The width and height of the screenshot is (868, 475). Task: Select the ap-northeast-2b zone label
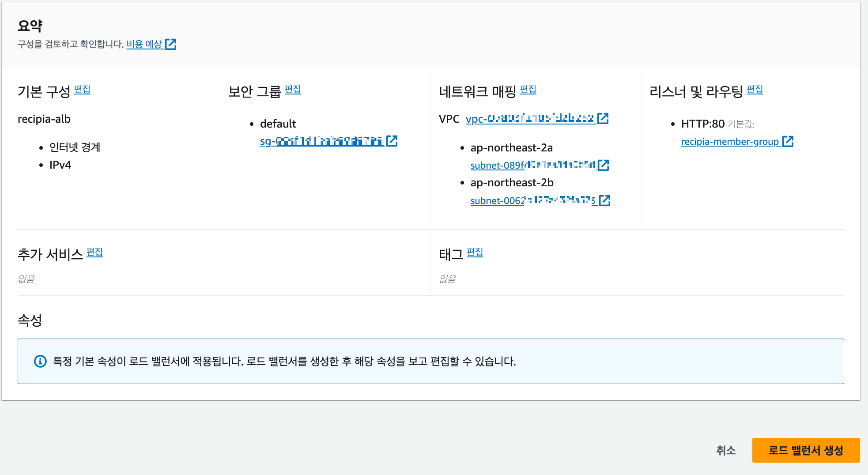coord(512,183)
